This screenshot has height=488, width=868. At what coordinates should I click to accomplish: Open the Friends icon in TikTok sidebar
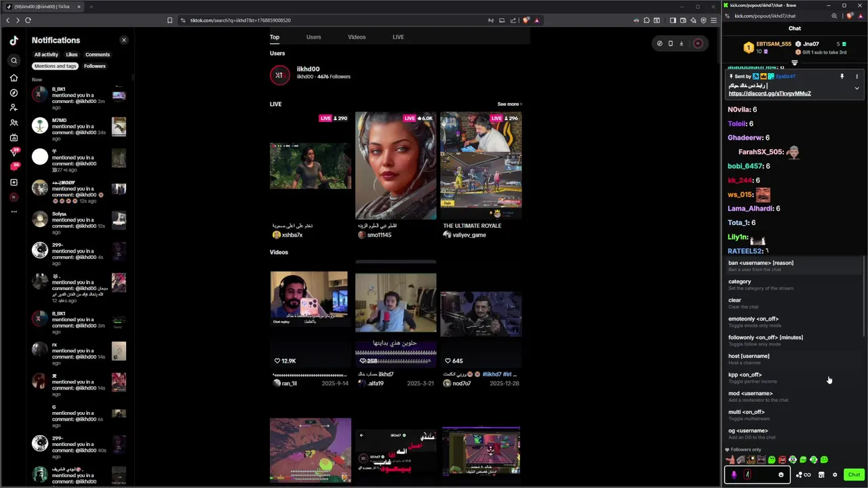point(14,123)
